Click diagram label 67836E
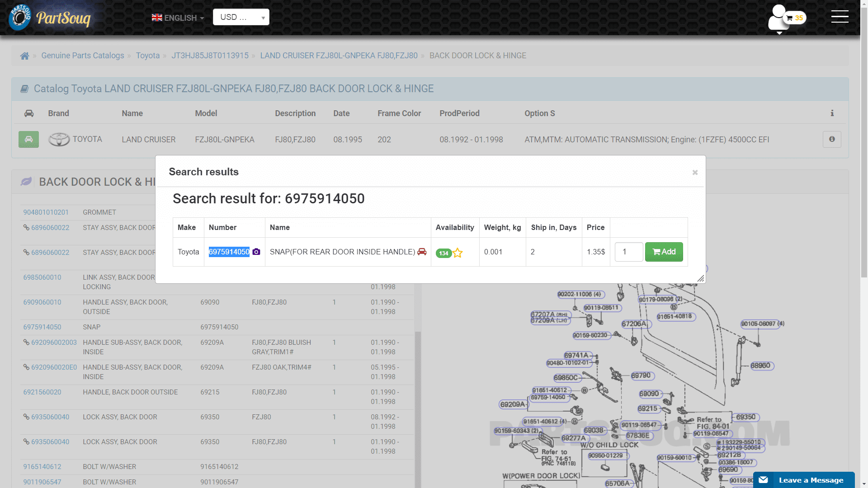Image resolution: width=868 pixels, height=488 pixels. [x=638, y=436]
